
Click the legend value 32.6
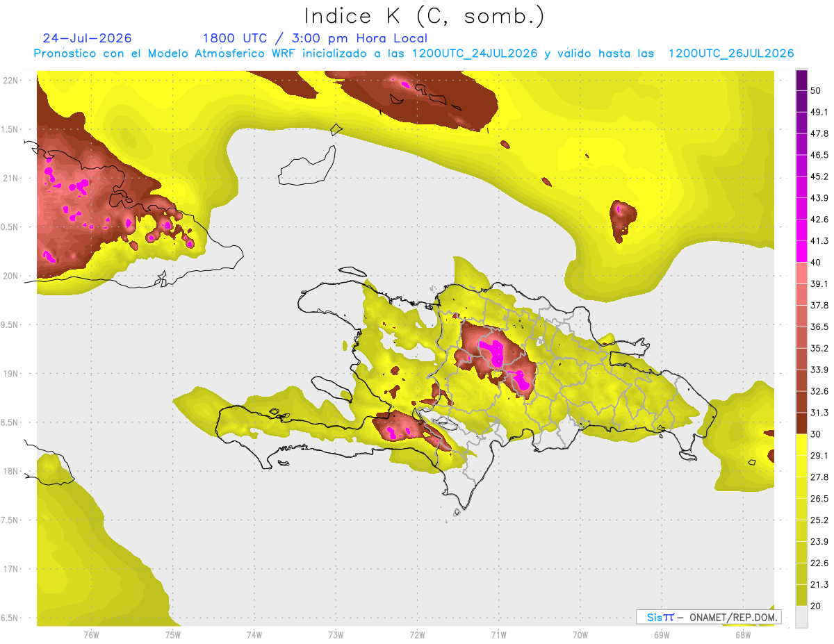coord(819,391)
